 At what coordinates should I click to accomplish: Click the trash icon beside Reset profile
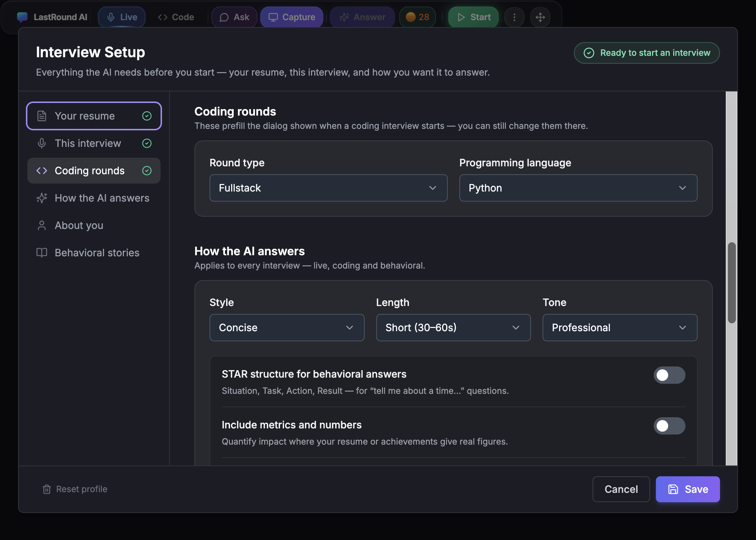point(47,489)
